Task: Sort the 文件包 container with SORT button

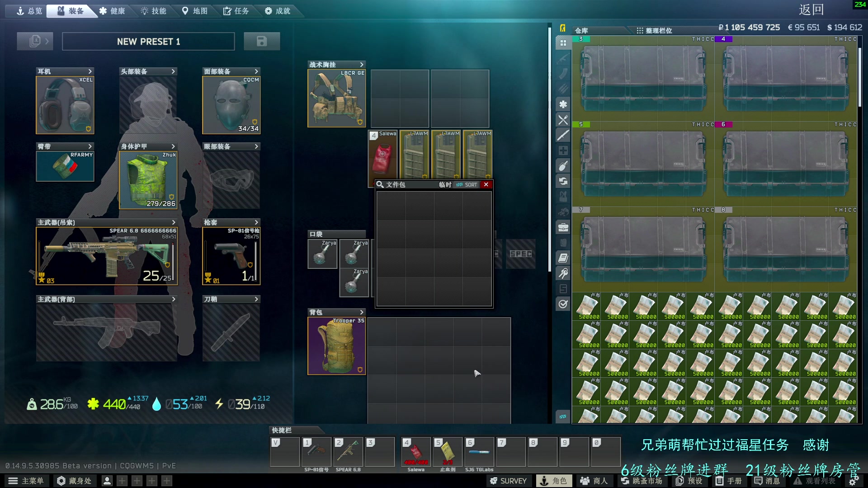Action: pyautogui.click(x=467, y=184)
